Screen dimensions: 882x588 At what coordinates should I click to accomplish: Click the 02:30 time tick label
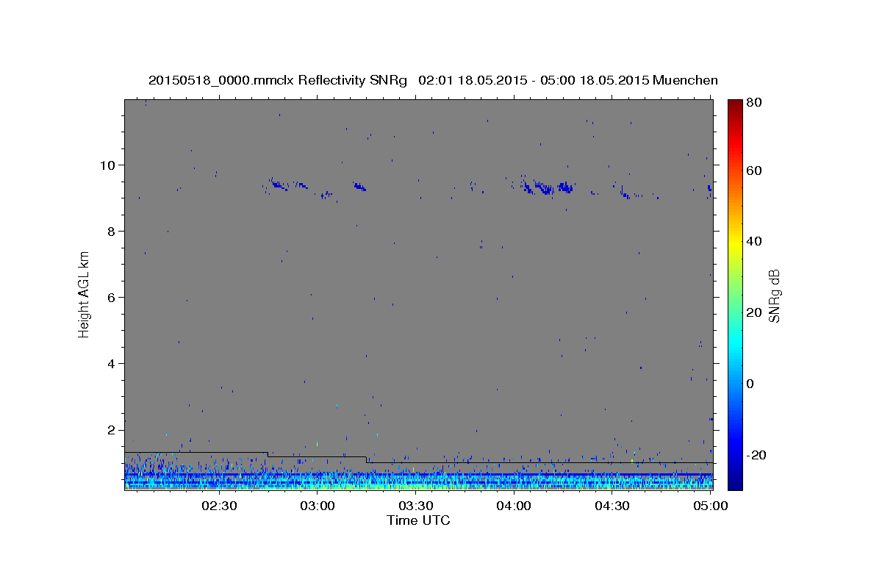219,506
